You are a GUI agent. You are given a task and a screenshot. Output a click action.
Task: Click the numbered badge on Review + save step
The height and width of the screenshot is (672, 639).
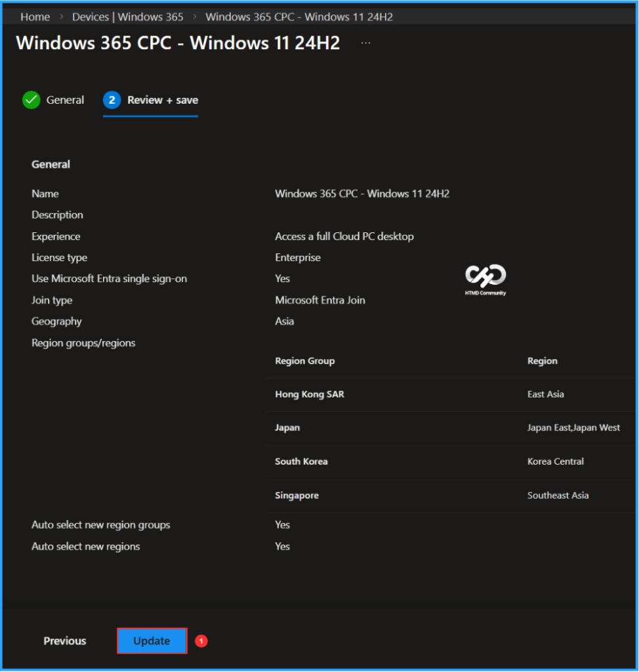pyautogui.click(x=112, y=100)
